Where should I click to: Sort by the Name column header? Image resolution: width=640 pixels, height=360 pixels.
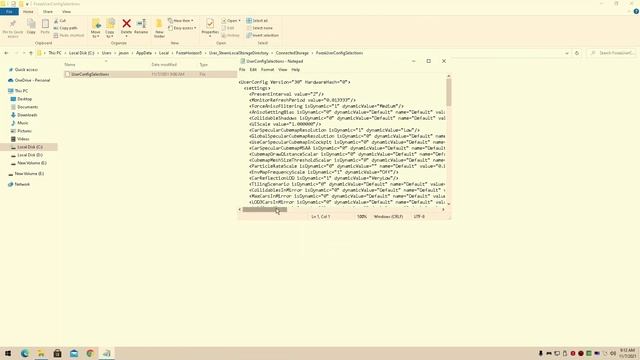pyautogui.click(x=70, y=64)
